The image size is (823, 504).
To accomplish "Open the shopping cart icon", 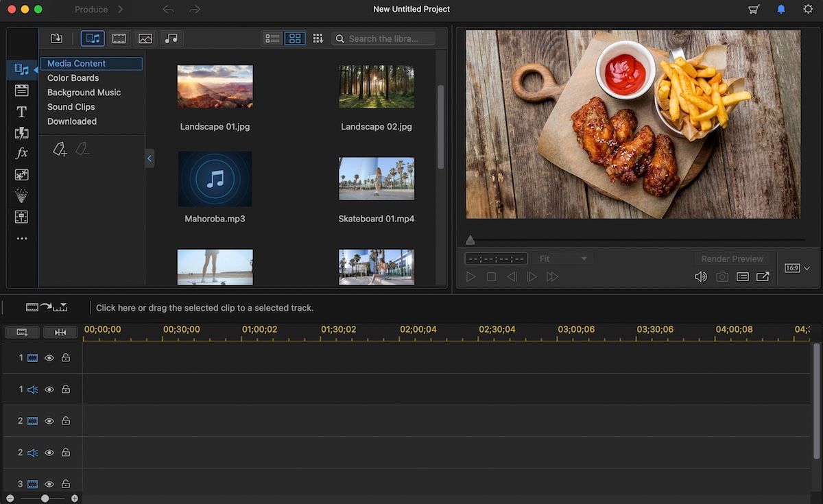I will pyautogui.click(x=754, y=9).
